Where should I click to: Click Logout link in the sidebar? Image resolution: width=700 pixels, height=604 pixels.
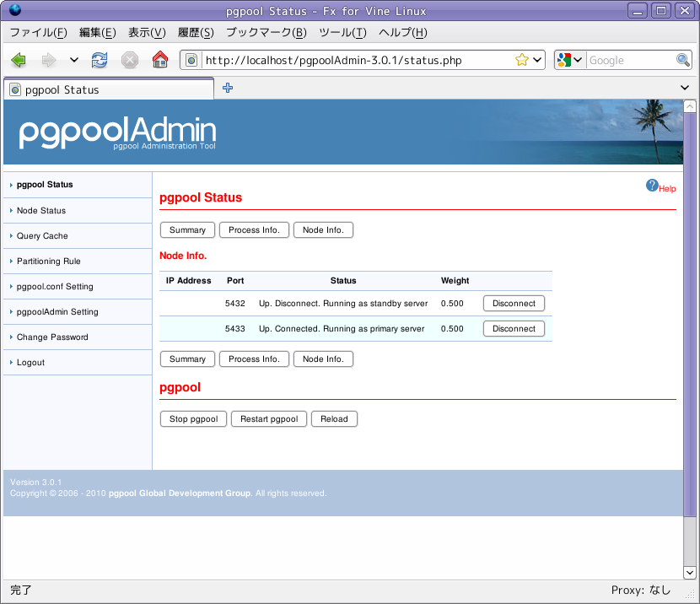[30, 363]
